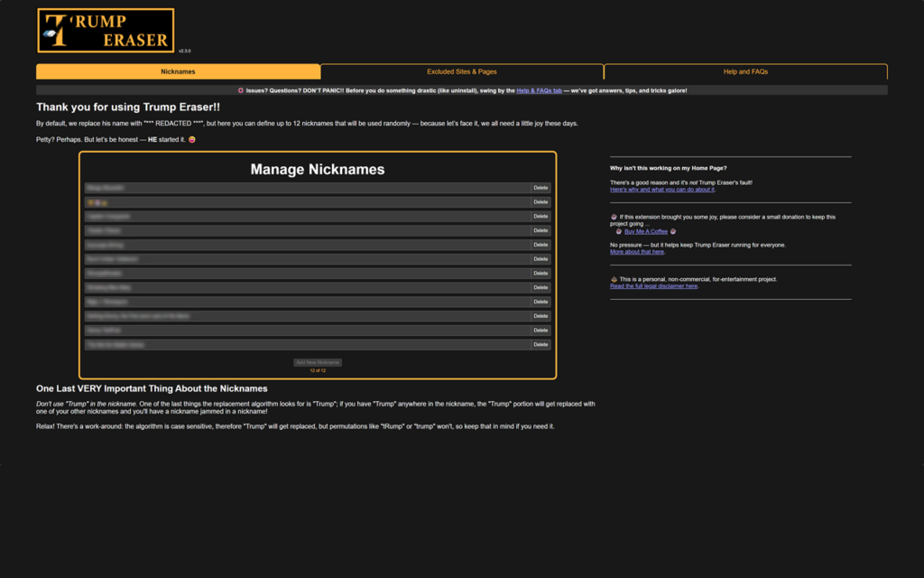Follow the Help & FAQs tab link in the notice bar
The height and width of the screenshot is (578, 924).
pyautogui.click(x=540, y=91)
